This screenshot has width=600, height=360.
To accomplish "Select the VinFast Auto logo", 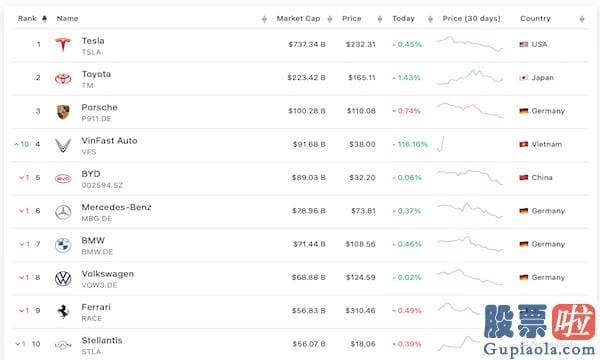I will tap(63, 145).
